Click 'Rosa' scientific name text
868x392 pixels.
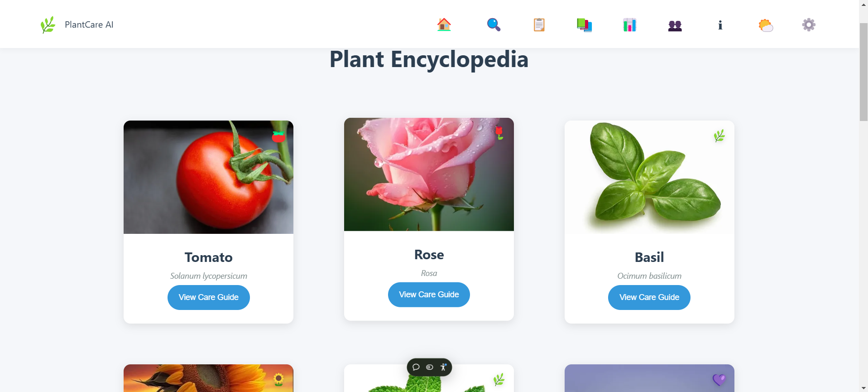click(429, 273)
